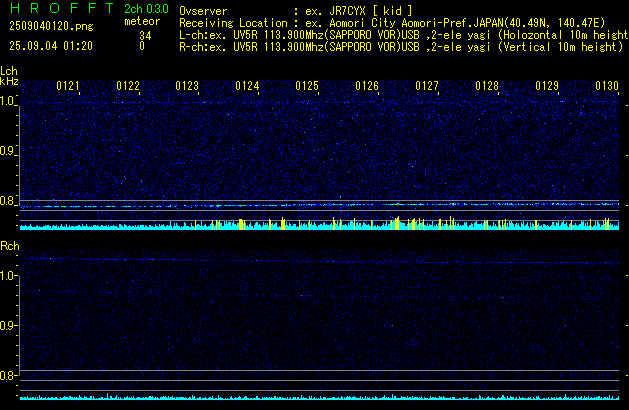Click the 0128 time marker
Screen dimensions: 629x410
(x=487, y=86)
